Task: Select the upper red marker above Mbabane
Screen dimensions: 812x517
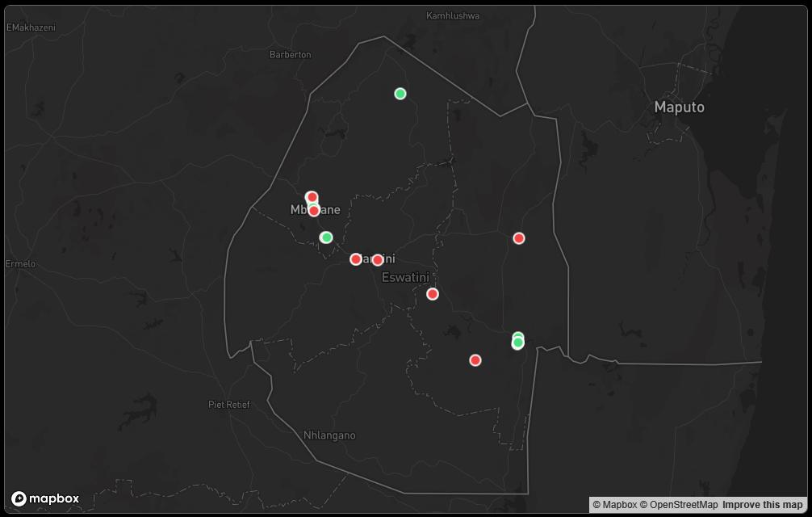Action: [312, 197]
